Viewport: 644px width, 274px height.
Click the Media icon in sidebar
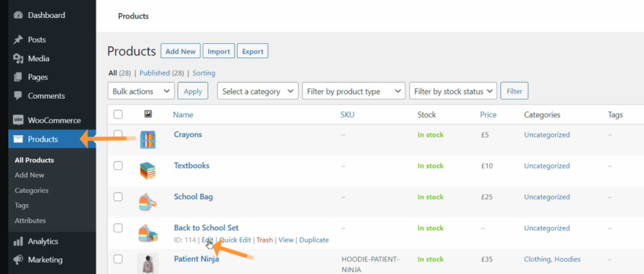coord(17,59)
